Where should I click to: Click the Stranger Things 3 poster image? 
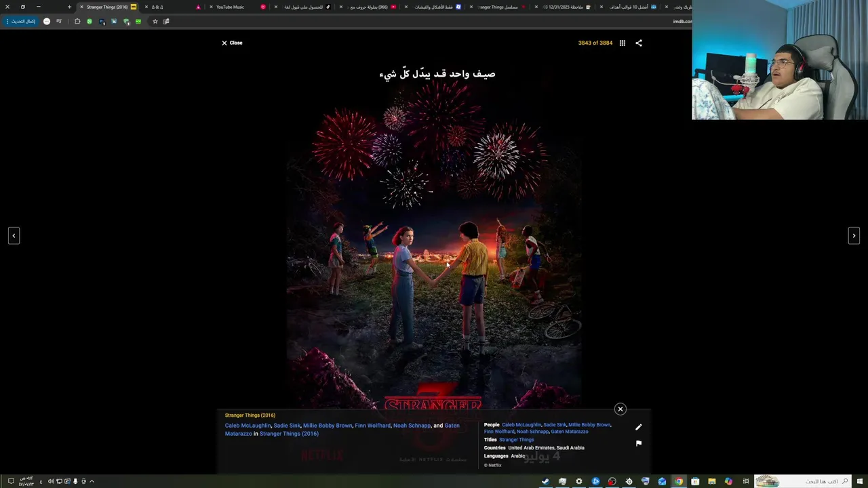coord(433,237)
